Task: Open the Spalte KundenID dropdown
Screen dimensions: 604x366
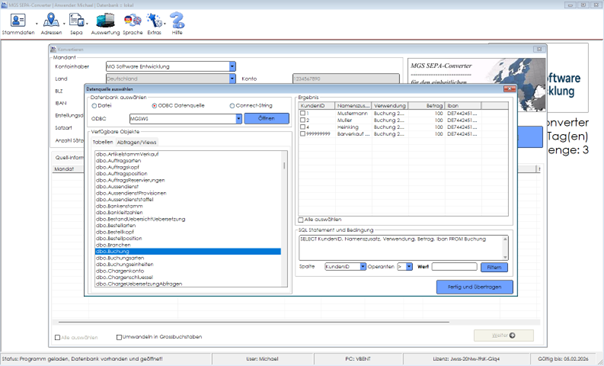Action: tap(363, 267)
